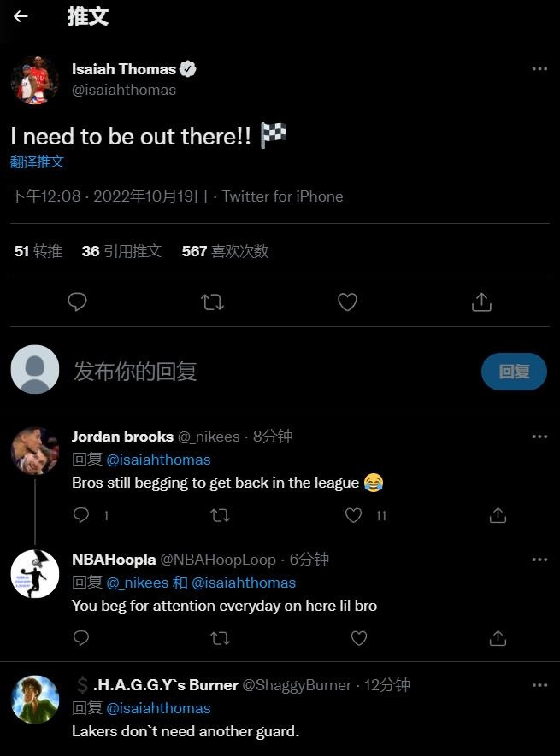
Task: Reply to Jordan brooks's comment
Action: coord(82,515)
